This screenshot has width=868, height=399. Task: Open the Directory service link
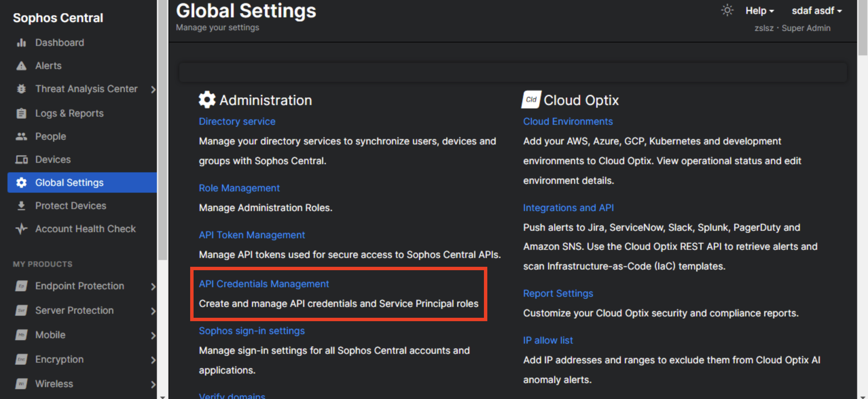(237, 121)
